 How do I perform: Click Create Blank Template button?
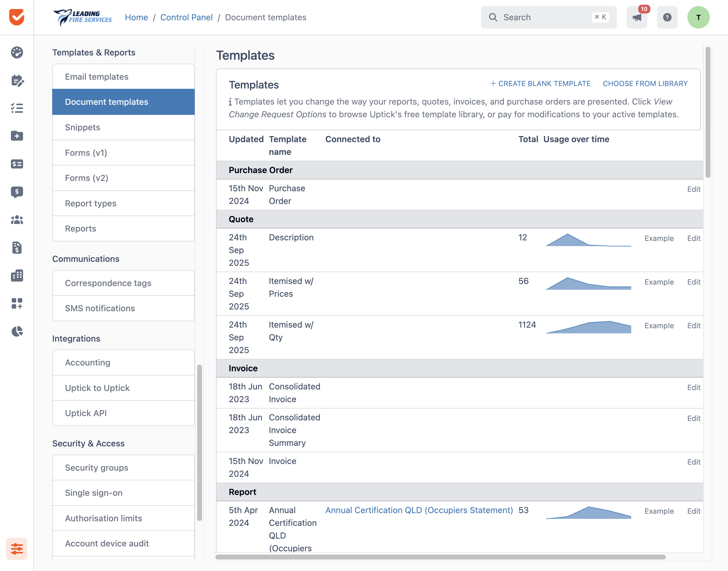point(540,84)
